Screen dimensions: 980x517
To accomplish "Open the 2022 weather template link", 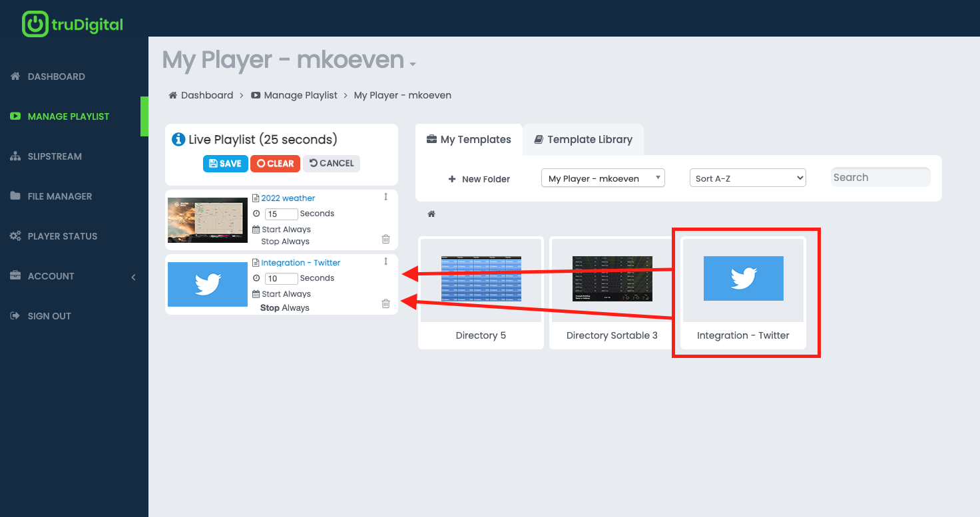I will click(288, 198).
